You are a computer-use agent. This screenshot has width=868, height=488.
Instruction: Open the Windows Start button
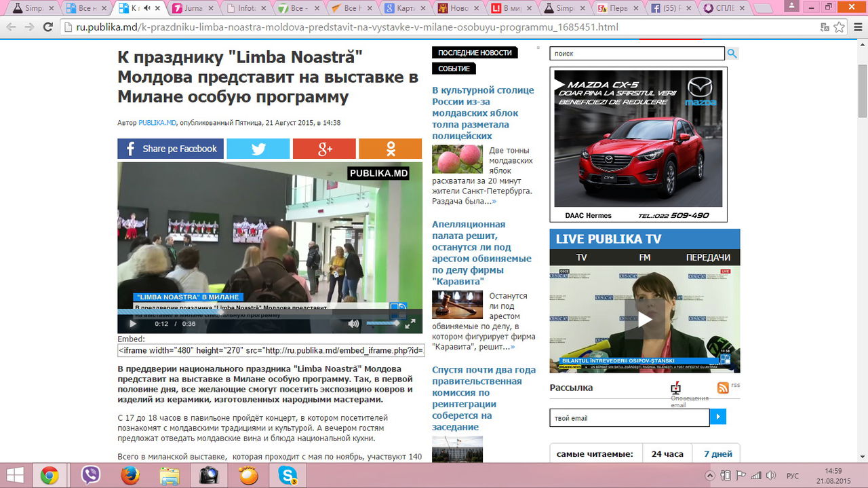15,475
